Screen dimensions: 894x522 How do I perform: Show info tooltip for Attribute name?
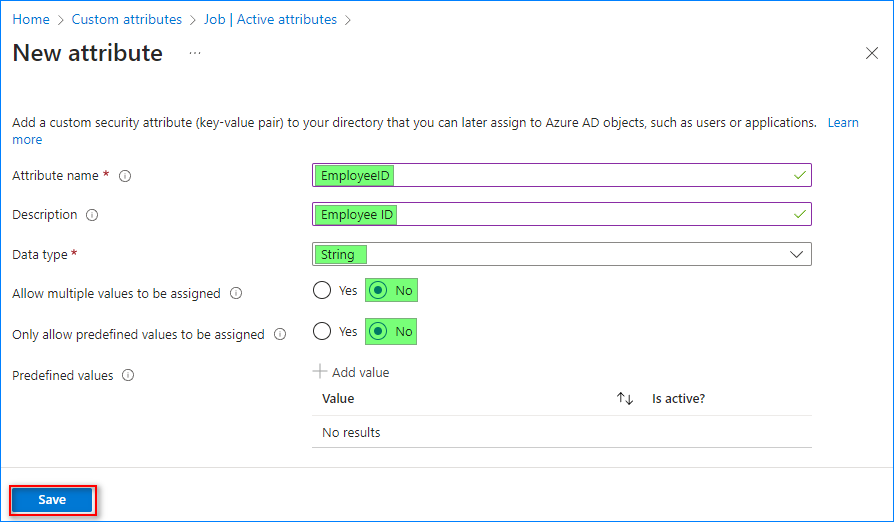pos(125,176)
